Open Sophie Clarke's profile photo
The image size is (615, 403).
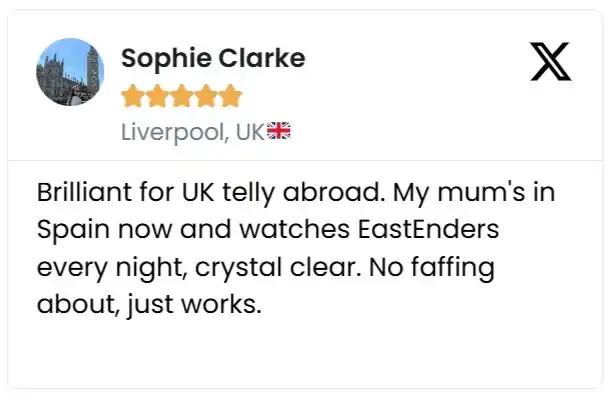[70, 72]
